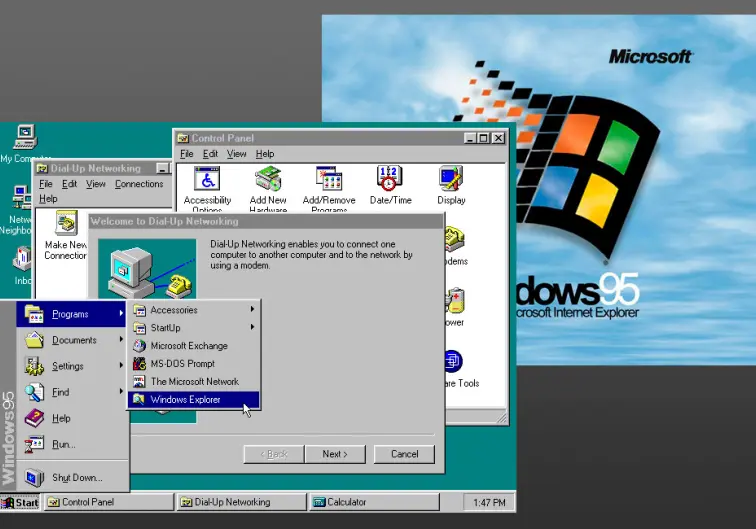Image resolution: width=756 pixels, height=529 pixels.
Task: Open Add/Remove Programs icon
Action: pyautogui.click(x=329, y=181)
